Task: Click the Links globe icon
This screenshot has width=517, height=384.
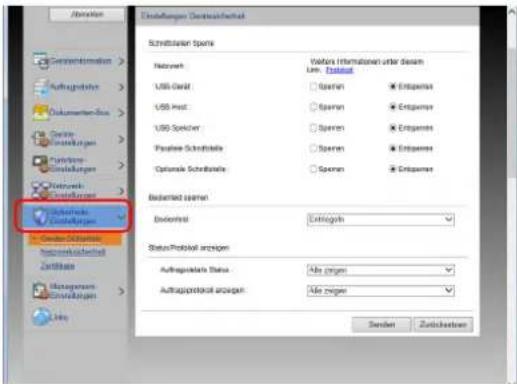Action: (41, 317)
